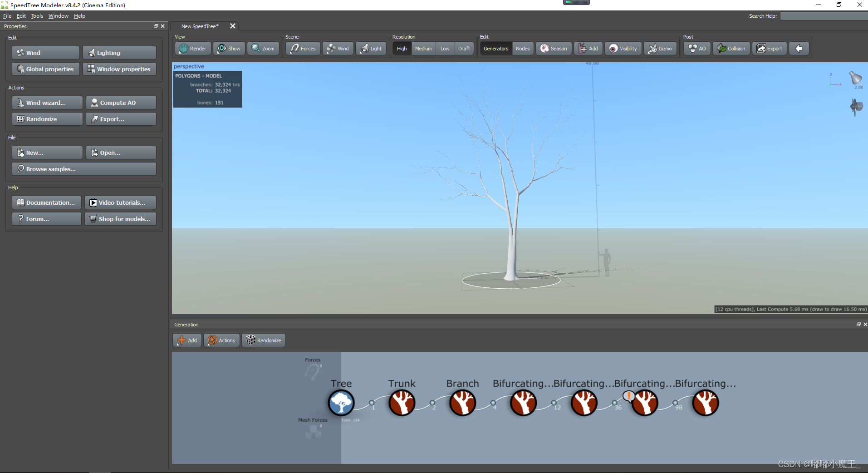This screenshot has width=868, height=473.
Task: Open Documentation... help
Action: coord(47,202)
